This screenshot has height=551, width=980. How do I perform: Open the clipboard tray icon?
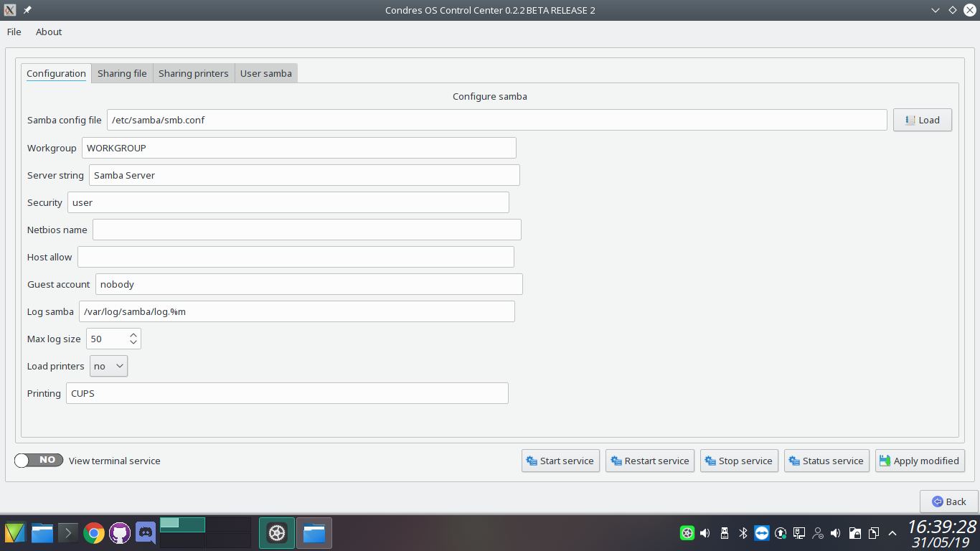click(x=874, y=533)
